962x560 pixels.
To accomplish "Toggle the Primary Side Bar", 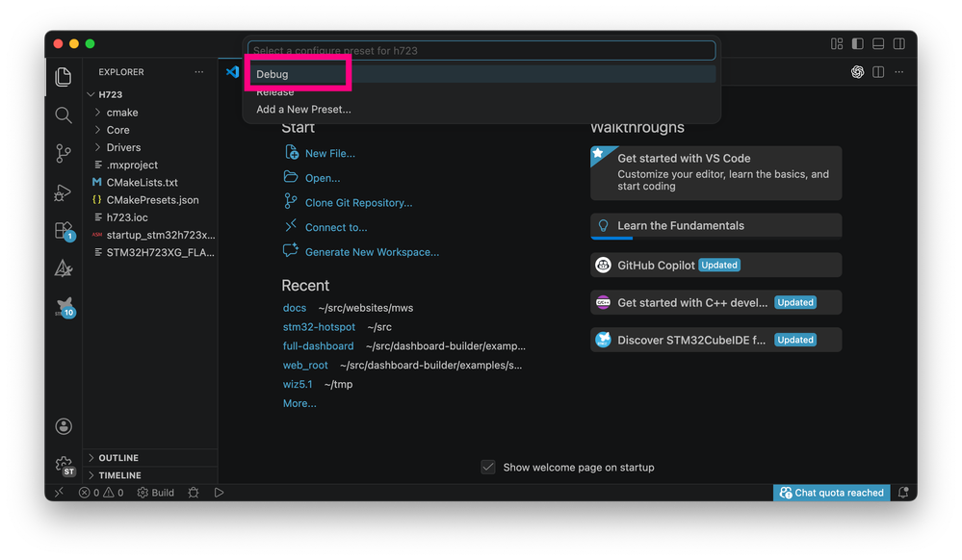I will 858,43.
